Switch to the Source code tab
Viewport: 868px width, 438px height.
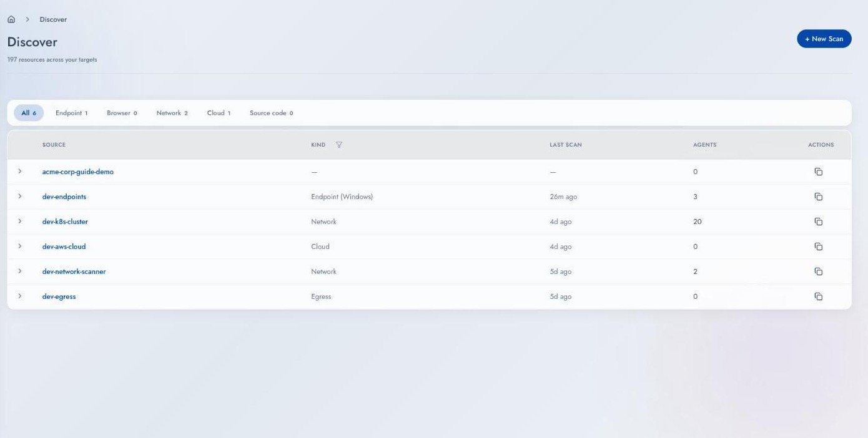click(271, 113)
